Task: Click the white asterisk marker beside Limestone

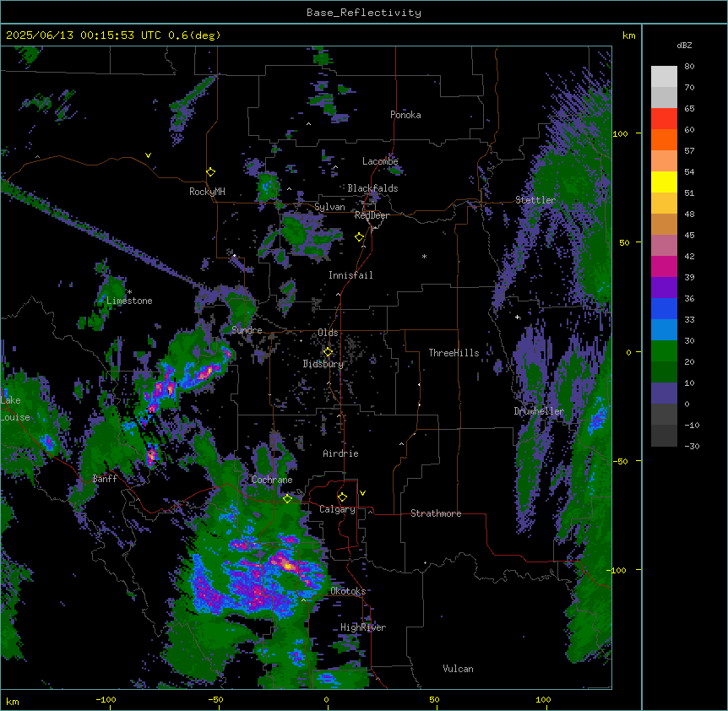Action: (129, 292)
